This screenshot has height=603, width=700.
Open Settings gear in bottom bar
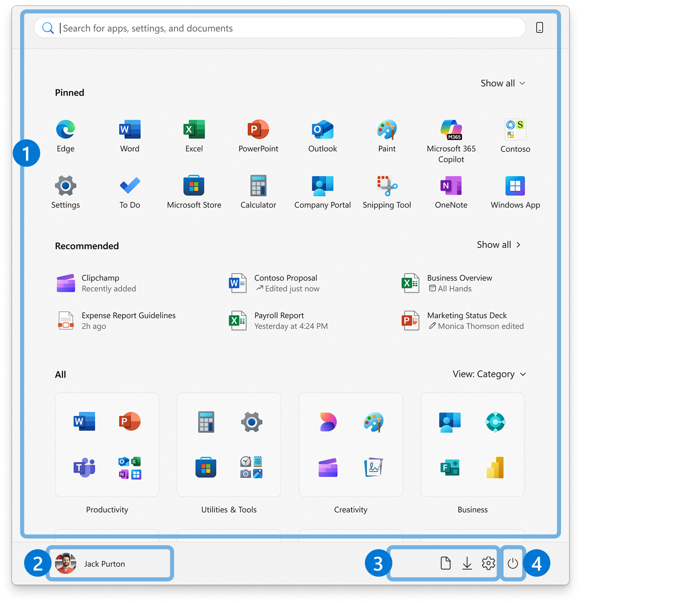pyautogui.click(x=489, y=563)
